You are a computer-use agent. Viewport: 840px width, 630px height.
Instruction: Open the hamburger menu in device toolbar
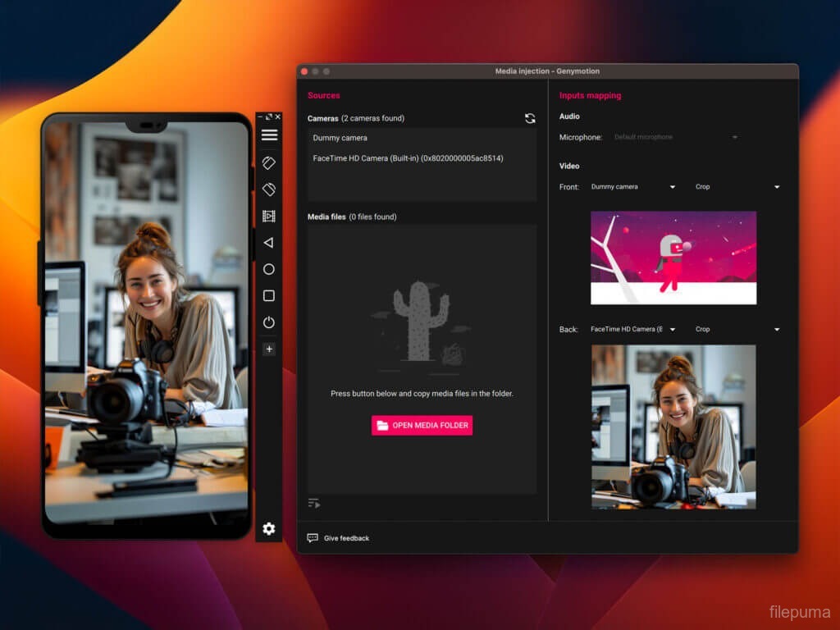269,135
